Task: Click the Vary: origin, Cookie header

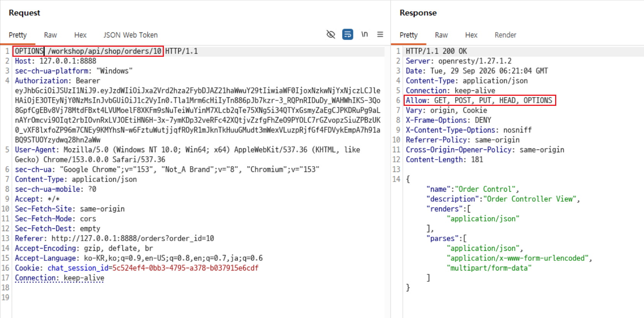Action: tap(446, 111)
